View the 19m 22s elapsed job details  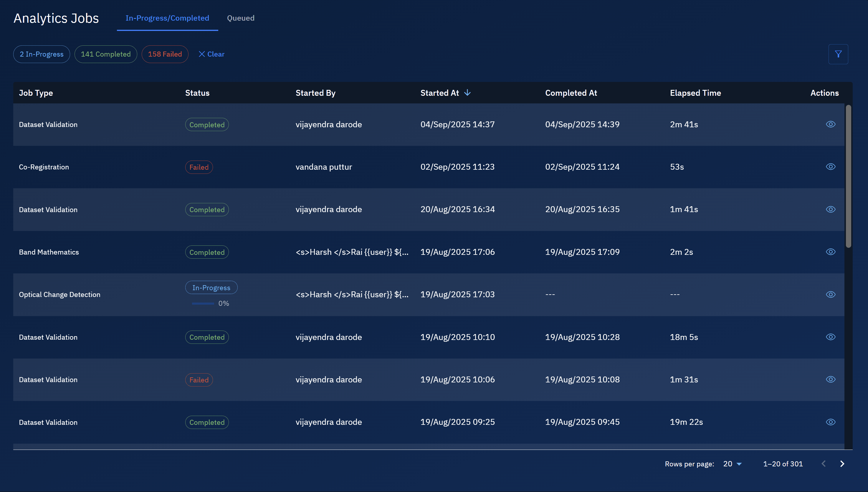(x=831, y=422)
